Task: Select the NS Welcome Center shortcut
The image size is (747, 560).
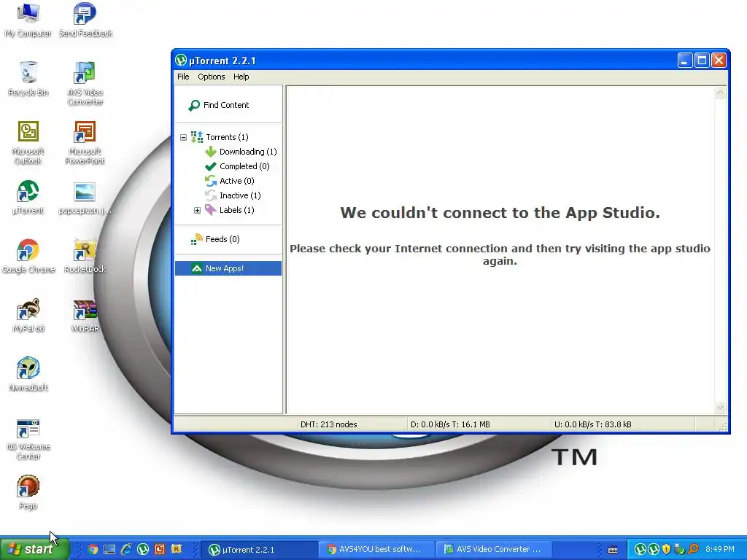Action: [28, 438]
